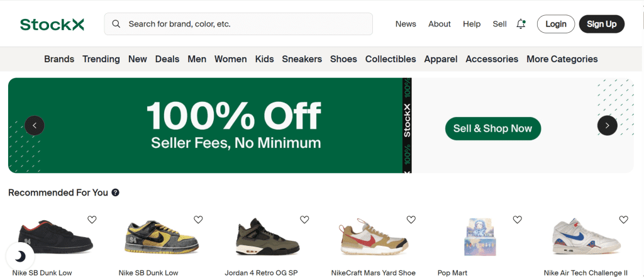Click heart icon on Pop Mart item
This screenshot has height=278, width=644.
click(x=517, y=220)
